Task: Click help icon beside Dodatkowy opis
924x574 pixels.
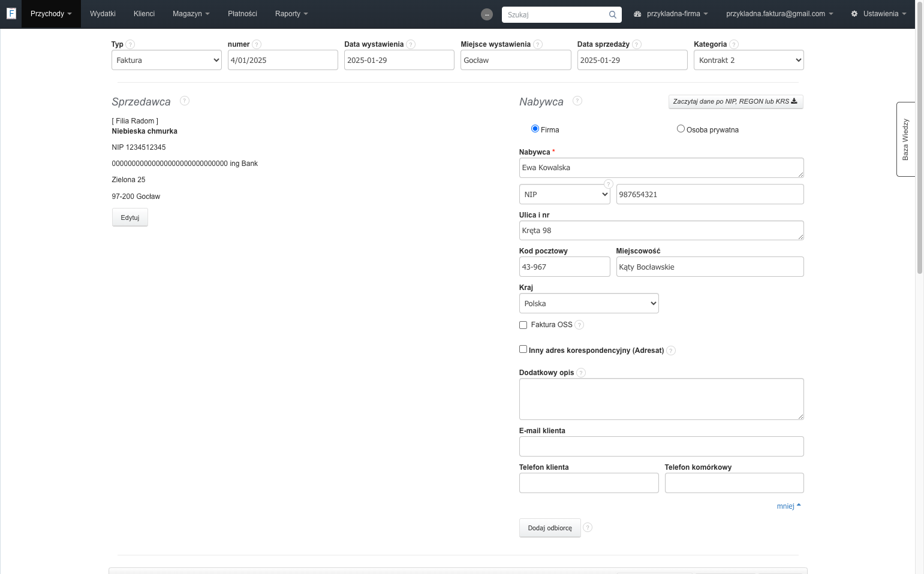Action: pyautogui.click(x=581, y=373)
